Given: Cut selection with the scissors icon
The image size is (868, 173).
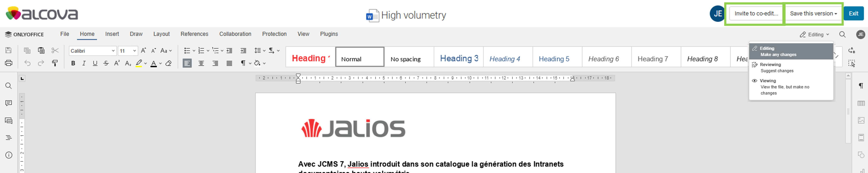Looking at the screenshot, I should click(55, 51).
